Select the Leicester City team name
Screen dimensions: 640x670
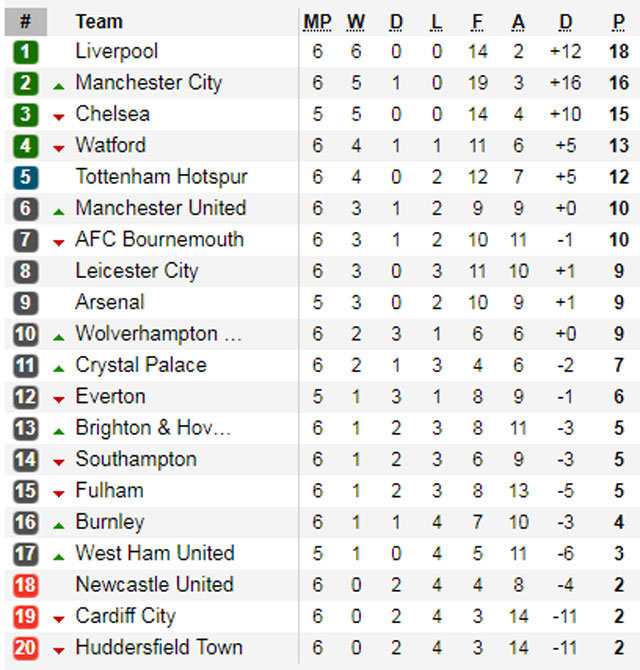tap(137, 271)
